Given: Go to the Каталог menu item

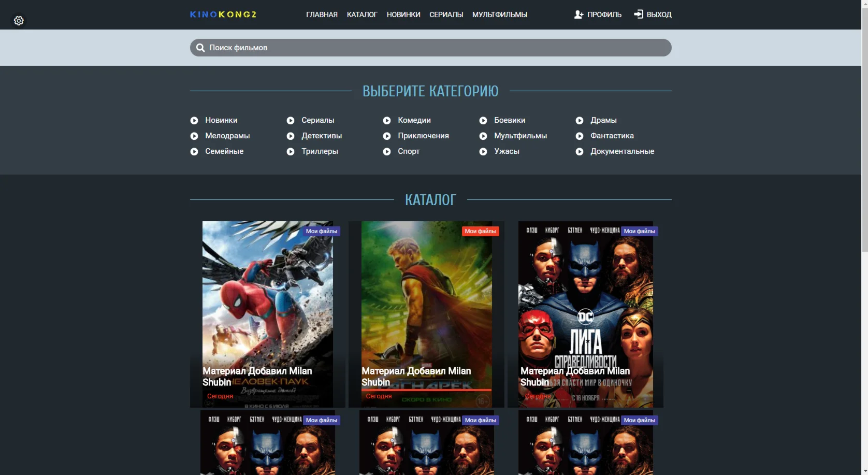Looking at the screenshot, I should coord(362,15).
